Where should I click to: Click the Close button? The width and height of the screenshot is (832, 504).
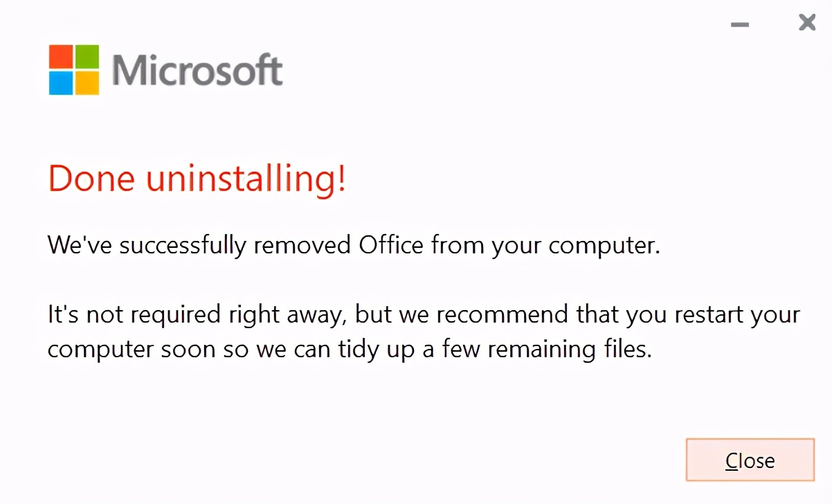point(750,460)
